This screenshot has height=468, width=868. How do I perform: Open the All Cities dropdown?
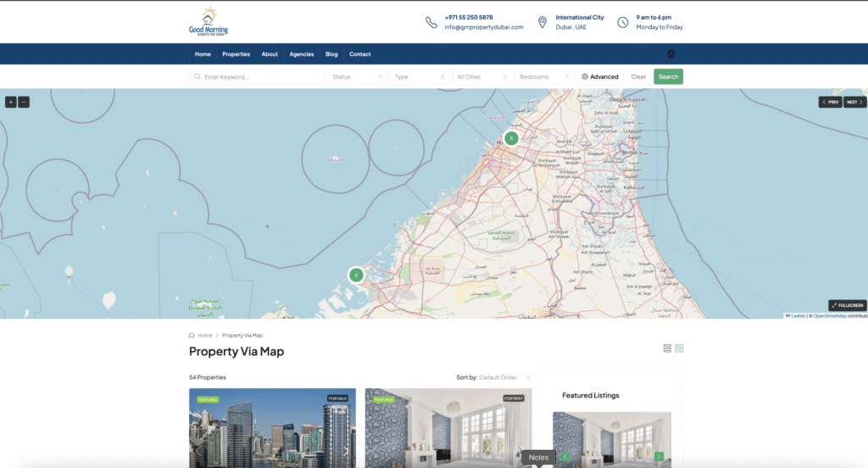tap(481, 77)
